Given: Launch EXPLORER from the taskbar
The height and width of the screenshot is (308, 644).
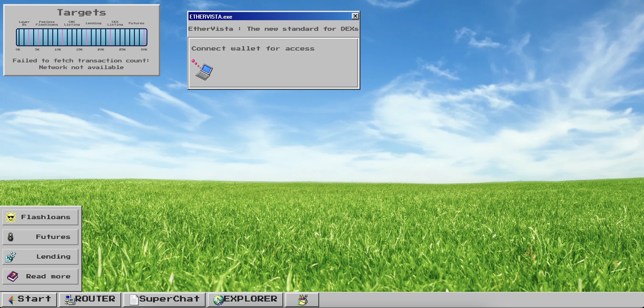Looking at the screenshot, I should pos(250,299).
